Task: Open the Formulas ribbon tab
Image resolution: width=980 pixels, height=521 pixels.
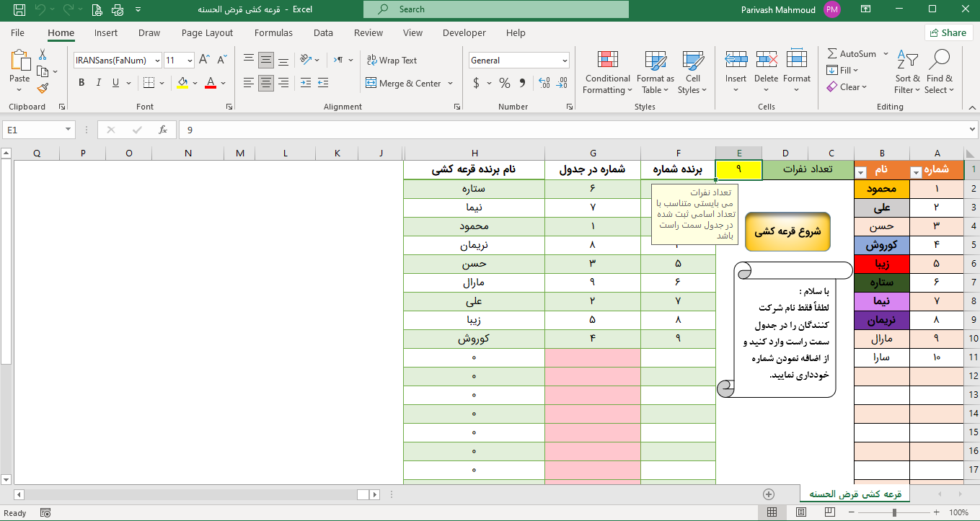Action: 273,32
